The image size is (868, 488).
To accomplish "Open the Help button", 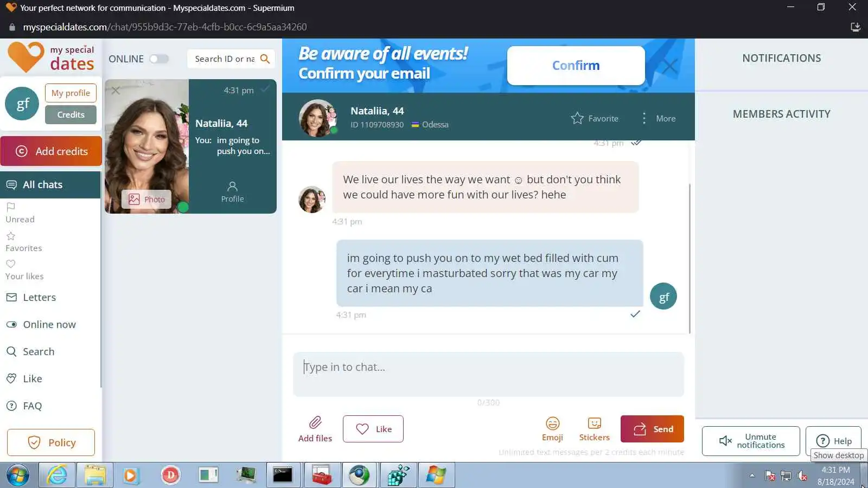I will (x=833, y=441).
